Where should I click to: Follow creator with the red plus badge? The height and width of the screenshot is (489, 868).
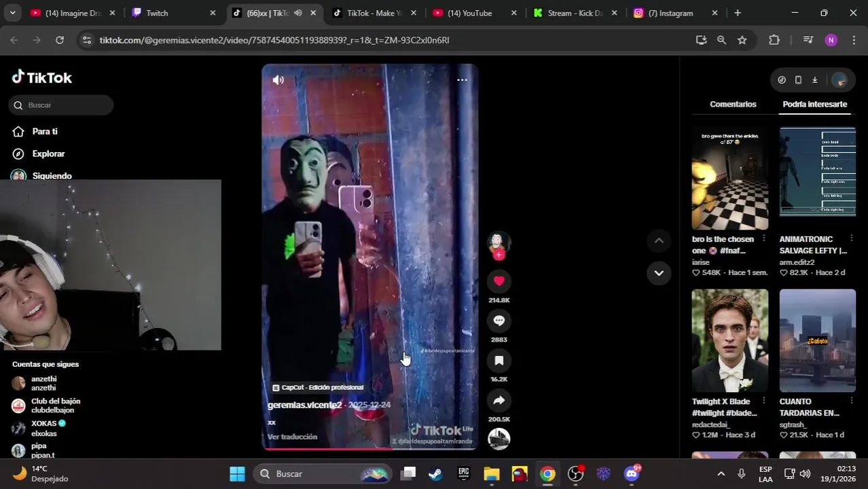pyautogui.click(x=499, y=255)
